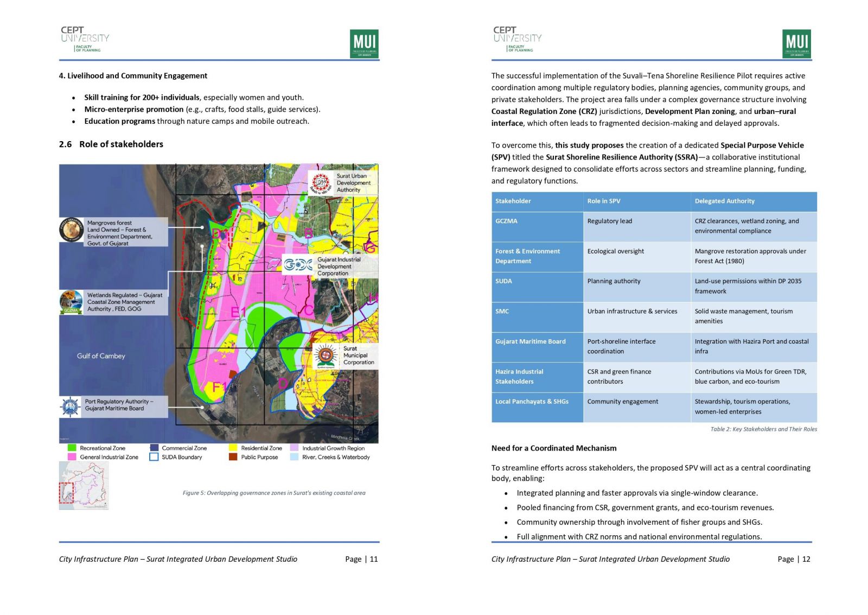868x615 pixels.
Task: Click 'Urban infrastructure & services' cell
Action: [x=637, y=317]
